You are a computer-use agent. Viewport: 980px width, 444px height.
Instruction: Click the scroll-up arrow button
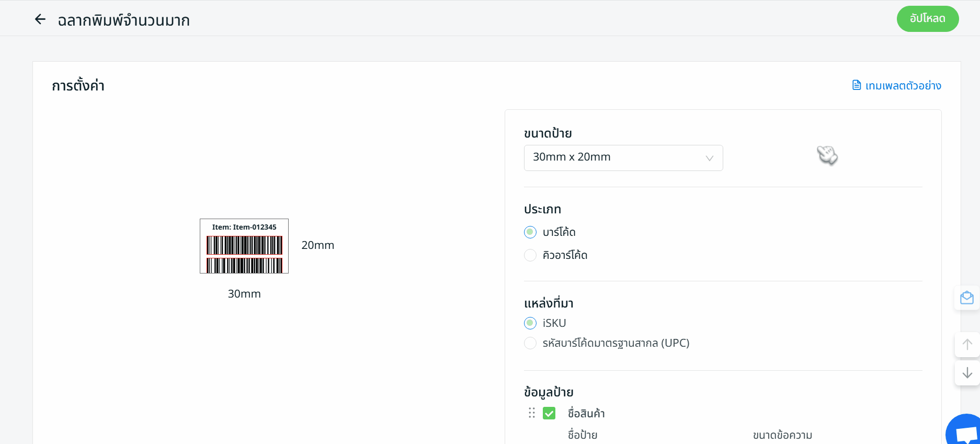[967, 345]
